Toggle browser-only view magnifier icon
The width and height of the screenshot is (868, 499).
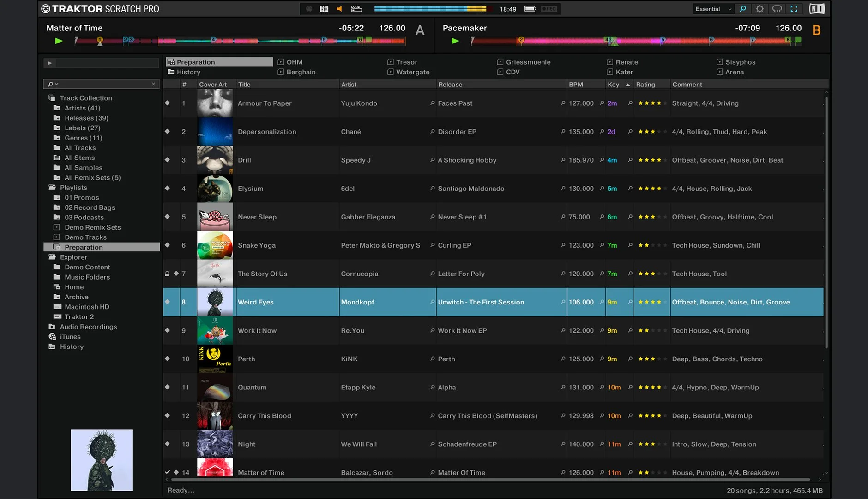click(743, 9)
